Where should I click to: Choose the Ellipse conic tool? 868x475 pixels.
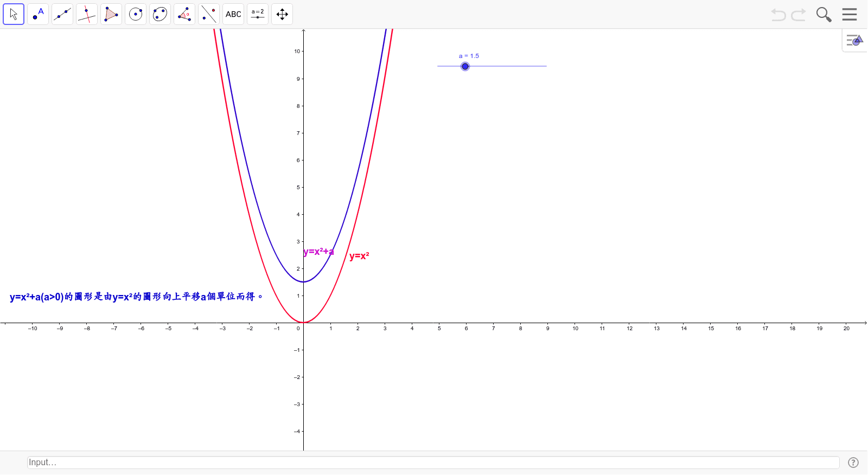pos(160,14)
